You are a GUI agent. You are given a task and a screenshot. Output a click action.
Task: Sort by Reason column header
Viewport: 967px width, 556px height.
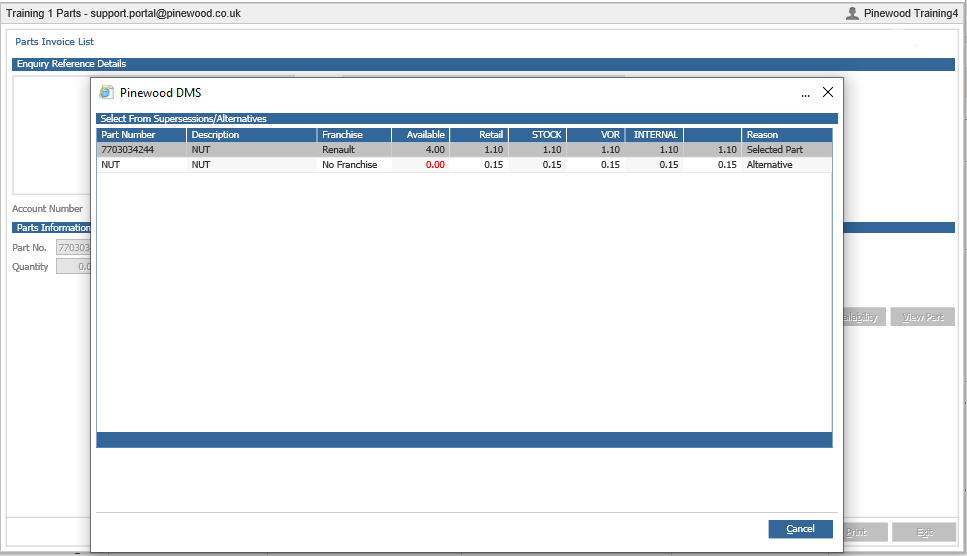(787, 134)
